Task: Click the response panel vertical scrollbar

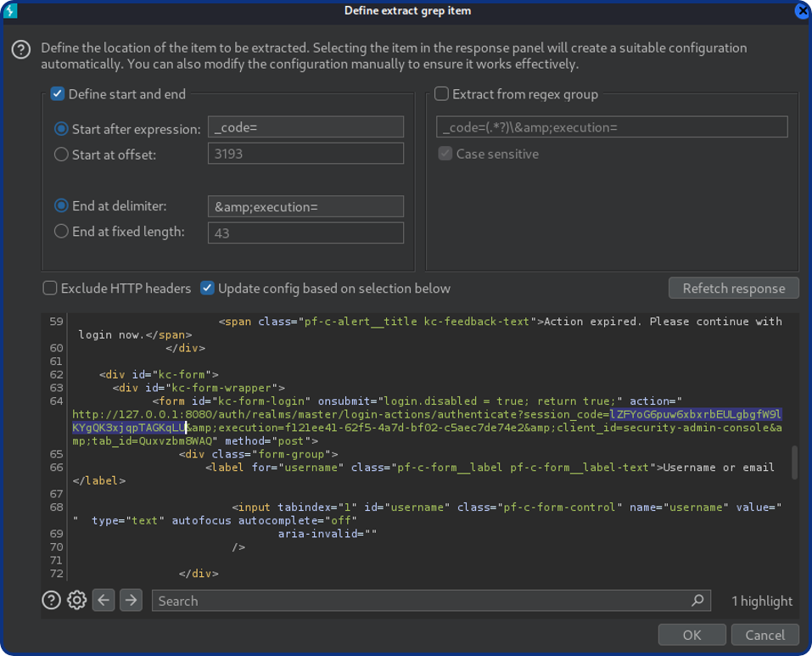Action: point(794,463)
